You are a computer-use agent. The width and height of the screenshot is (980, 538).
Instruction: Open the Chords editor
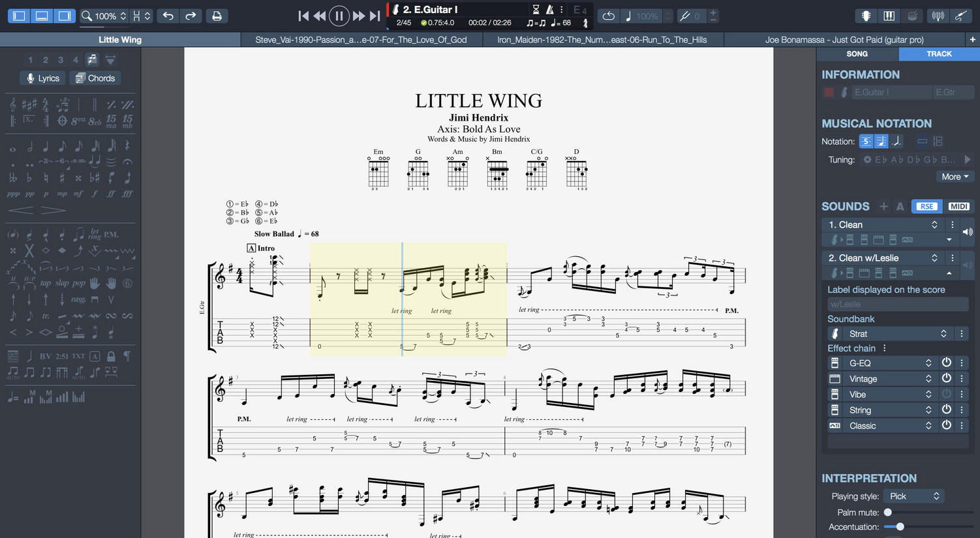tap(95, 78)
